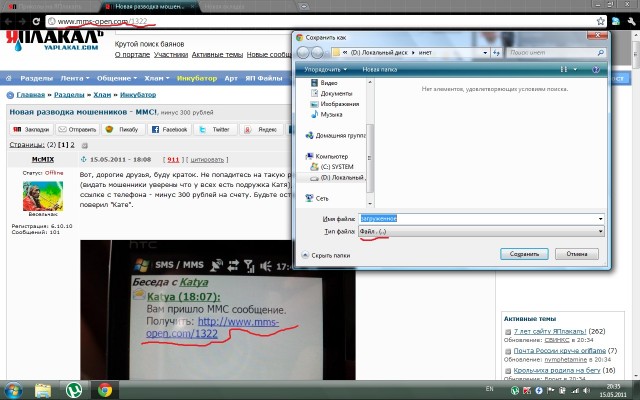This screenshot has width=640, height=400.
Task: Click the McMIX avatar image
Action: click(x=43, y=196)
